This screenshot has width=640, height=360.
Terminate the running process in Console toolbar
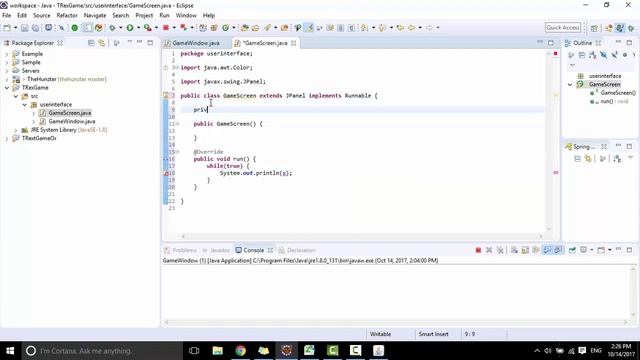tap(478, 250)
